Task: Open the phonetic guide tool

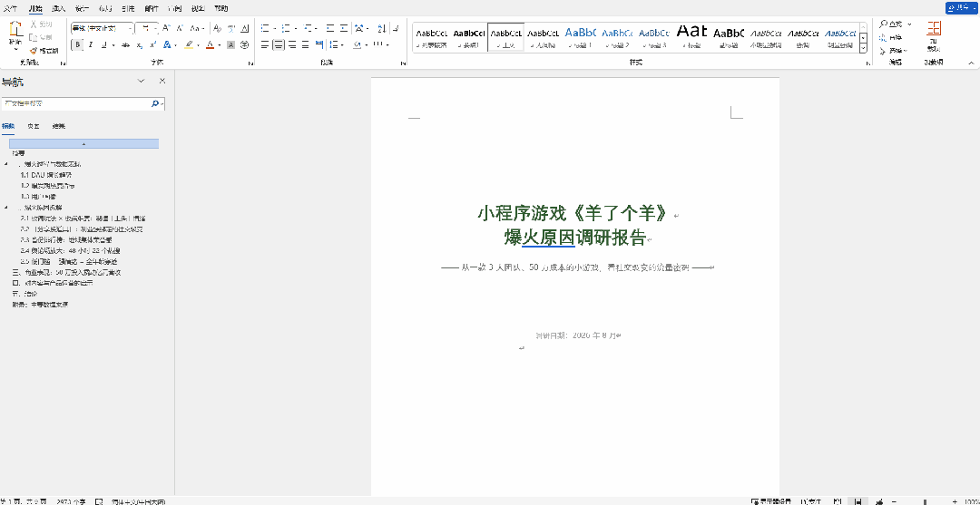Action: click(230, 28)
